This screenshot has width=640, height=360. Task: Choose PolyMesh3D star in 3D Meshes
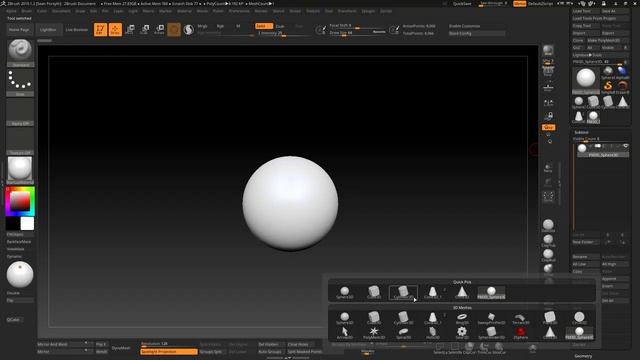point(373,333)
